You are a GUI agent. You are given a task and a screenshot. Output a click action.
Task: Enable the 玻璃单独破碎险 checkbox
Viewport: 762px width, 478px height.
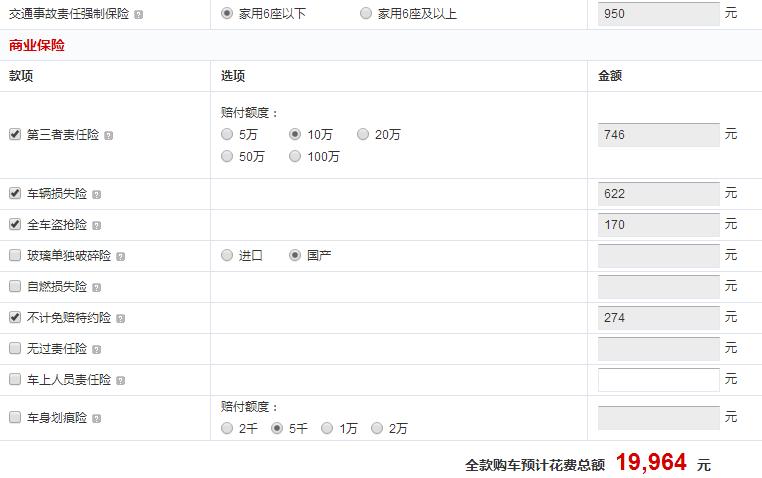pos(15,256)
